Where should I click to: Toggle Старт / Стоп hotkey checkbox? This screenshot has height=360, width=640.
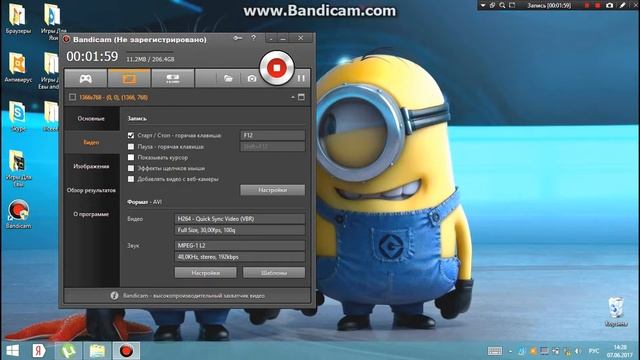(131, 135)
